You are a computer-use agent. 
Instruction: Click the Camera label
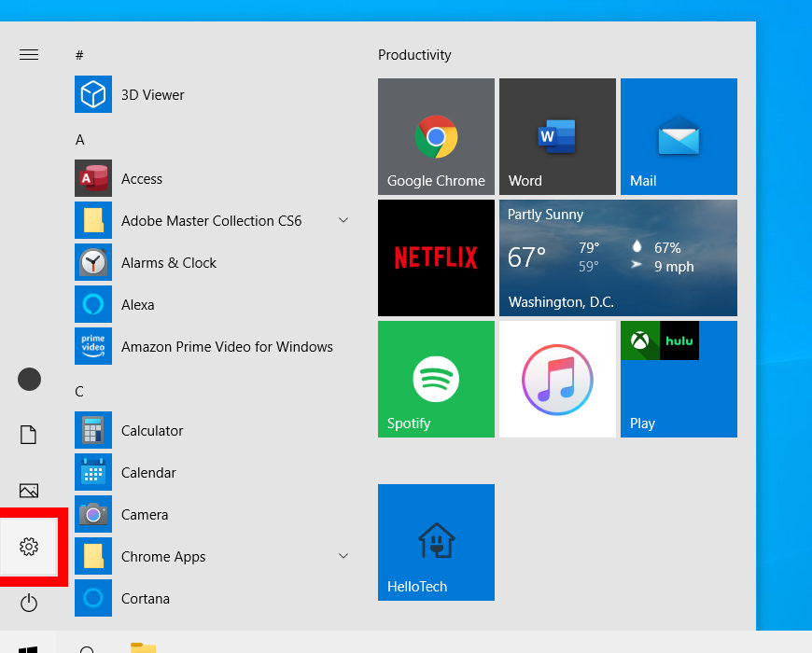[x=145, y=514]
